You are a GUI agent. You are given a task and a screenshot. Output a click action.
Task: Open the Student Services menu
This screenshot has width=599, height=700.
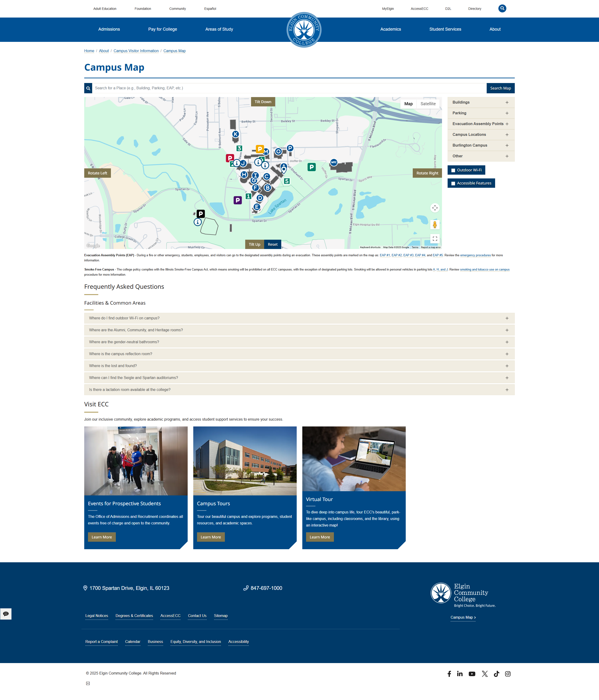445,29
